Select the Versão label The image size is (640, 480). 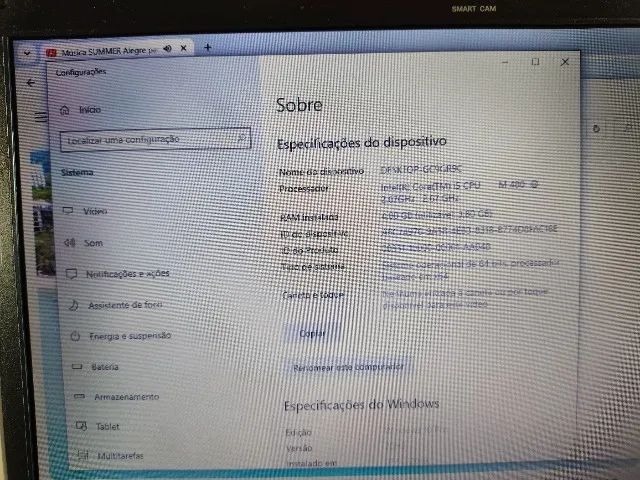[x=299, y=448]
